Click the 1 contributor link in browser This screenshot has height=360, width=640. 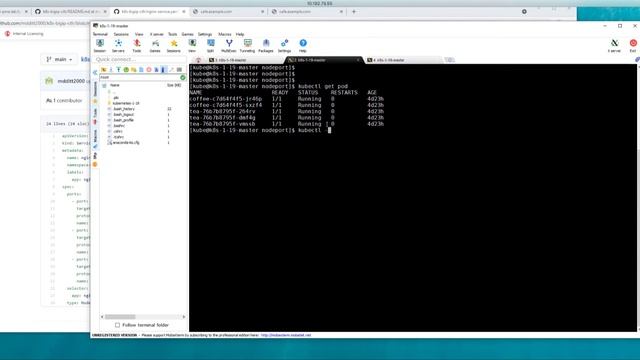pos(64,100)
